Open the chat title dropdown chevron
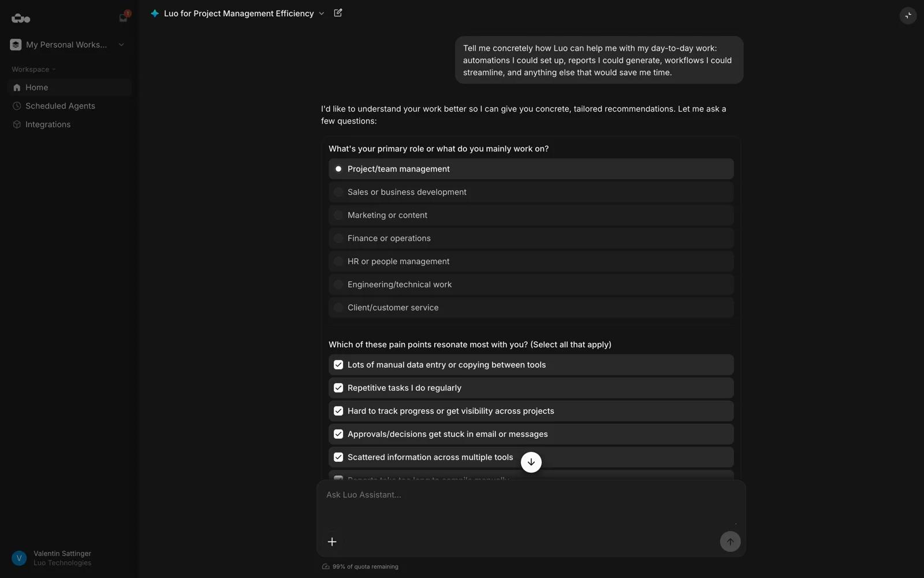This screenshot has height=578, width=924. (322, 13)
